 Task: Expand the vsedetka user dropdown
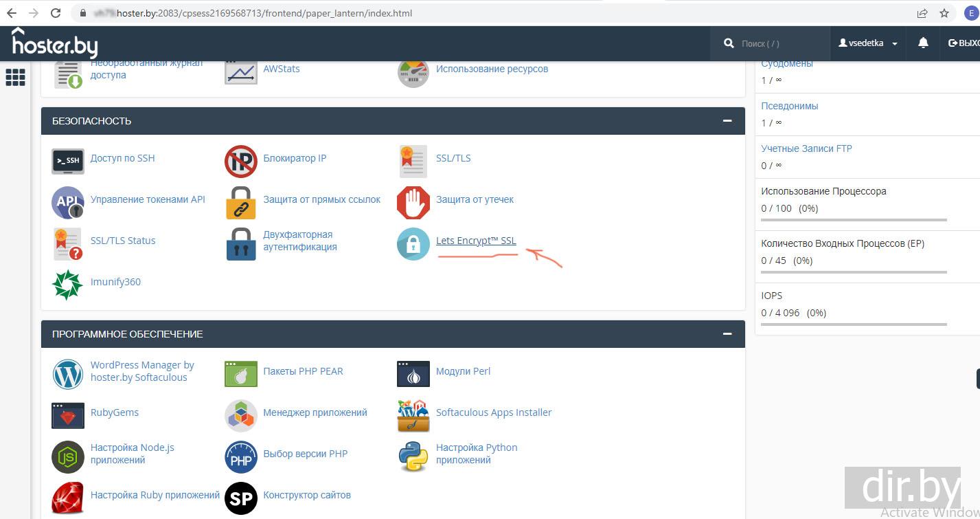(x=868, y=43)
